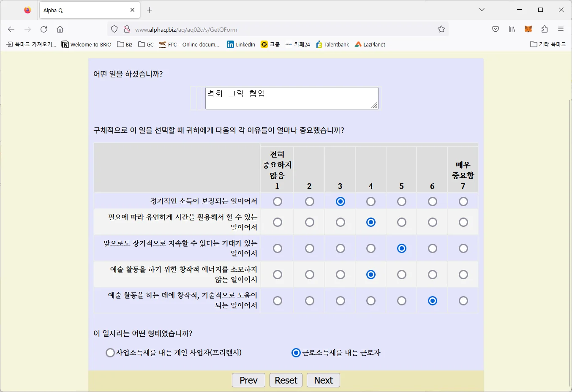
Task: Click the Prev button
Action: point(248,380)
